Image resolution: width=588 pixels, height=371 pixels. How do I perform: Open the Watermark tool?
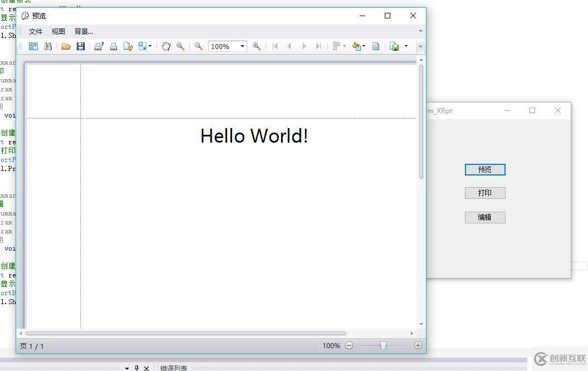tap(376, 46)
